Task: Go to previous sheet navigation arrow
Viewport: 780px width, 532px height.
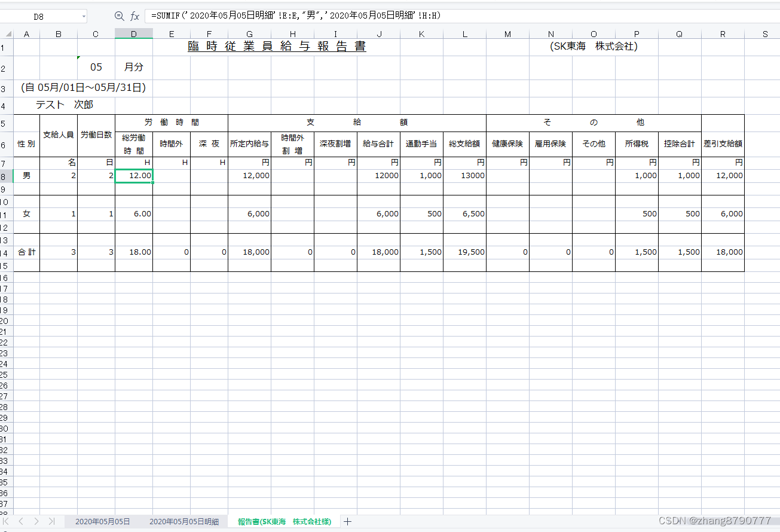Action: pyautogui.click(x=22, y=521)
